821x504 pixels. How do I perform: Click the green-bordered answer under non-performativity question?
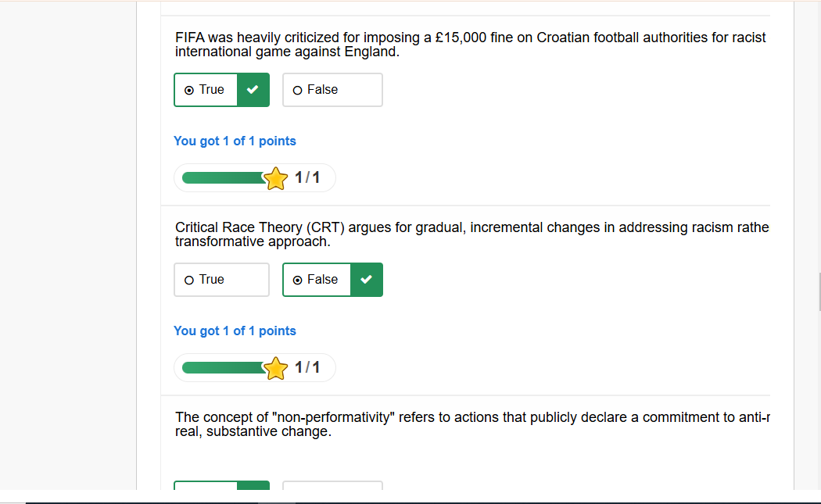221,486
